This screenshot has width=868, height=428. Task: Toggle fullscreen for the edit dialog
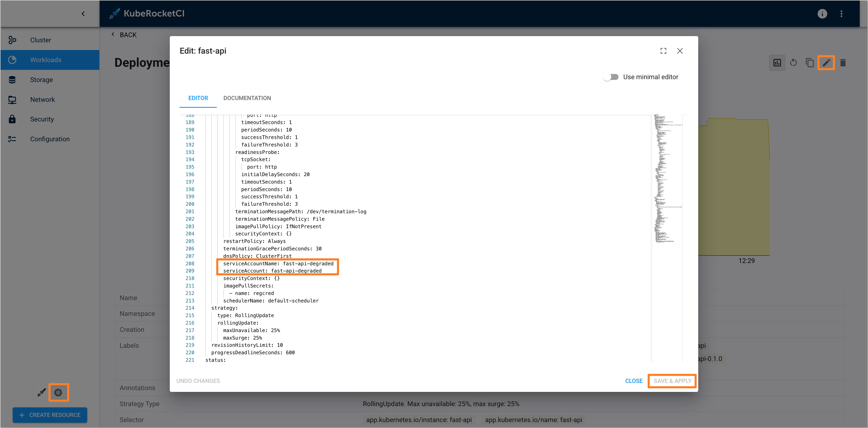click(x=663, y=51)
